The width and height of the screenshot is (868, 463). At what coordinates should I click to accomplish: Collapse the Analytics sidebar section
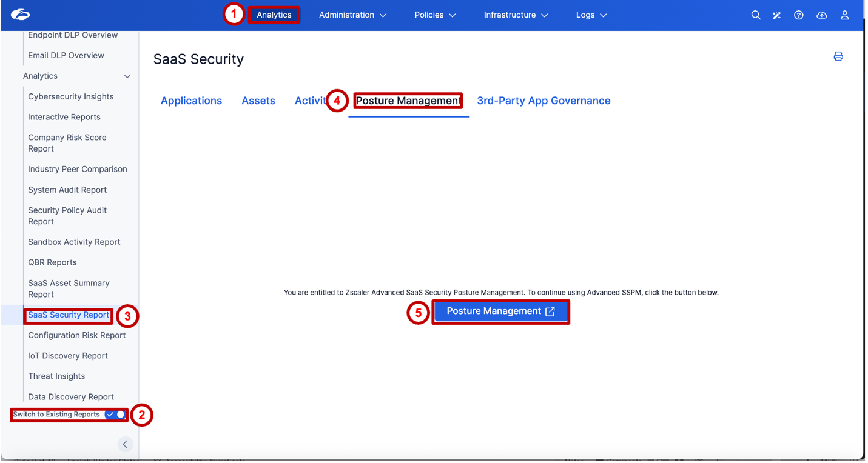(x=76, y=76)
